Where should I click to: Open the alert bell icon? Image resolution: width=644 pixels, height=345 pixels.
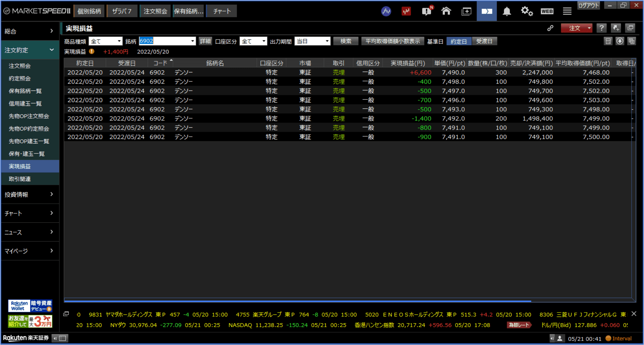point(507,11)
